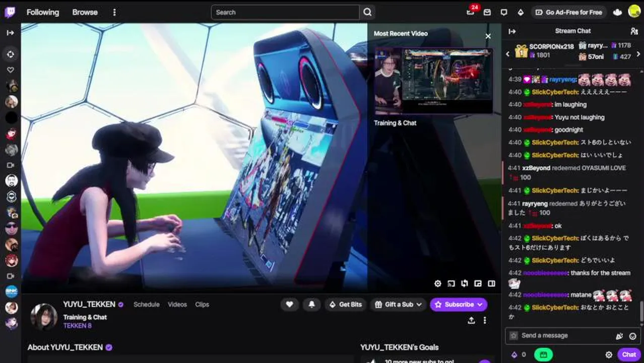Click the black circle channel avatar in sidebar
The image size is (644, 363).
11,117
